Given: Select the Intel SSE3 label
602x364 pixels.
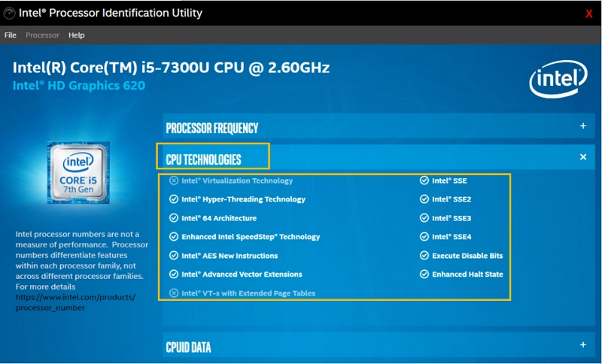Looking at the screenshot, I should point(451,218).
